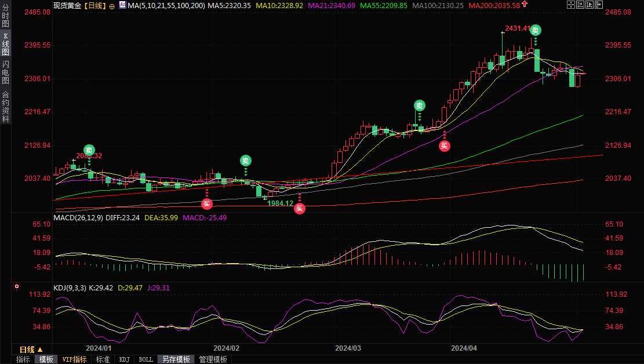Click the crosshair circle icon beside 日线 title
The height and width of the screenshot is (364, 644).
tap(112, 6)
